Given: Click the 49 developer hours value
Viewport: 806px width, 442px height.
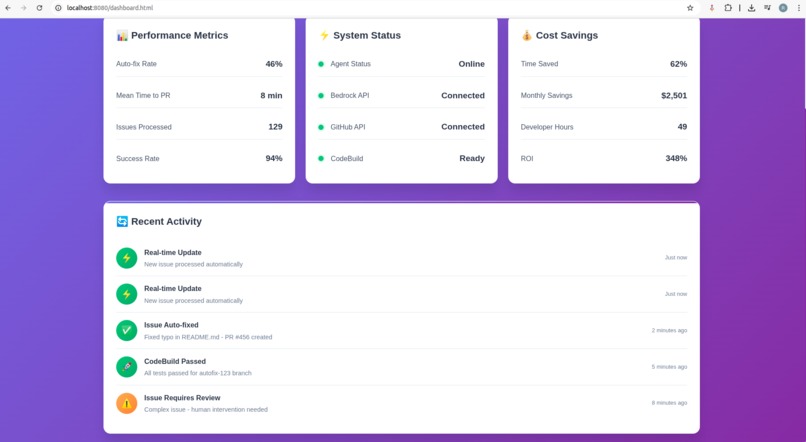Looking at the screenshot, I should coord(682,126).
